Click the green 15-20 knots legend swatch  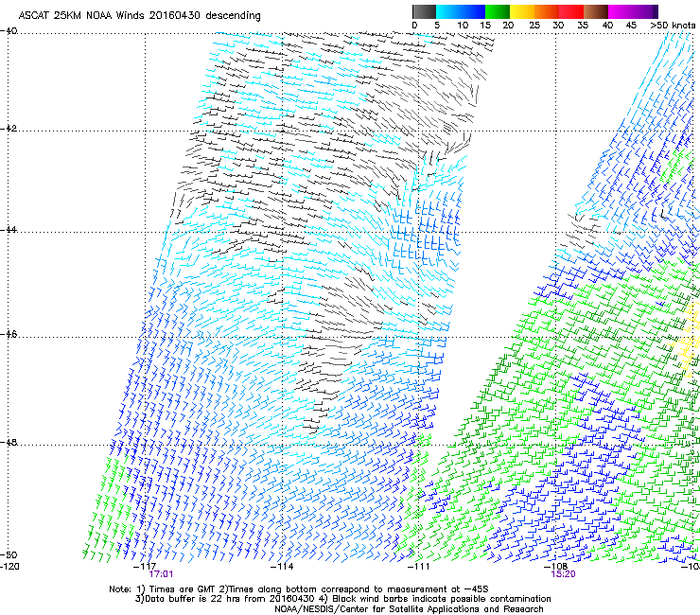[498, 11]
